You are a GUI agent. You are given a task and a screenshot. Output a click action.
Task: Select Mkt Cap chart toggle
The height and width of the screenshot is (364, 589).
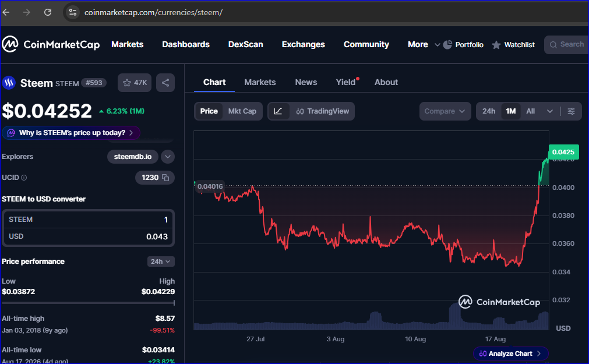tap(242, 111)
